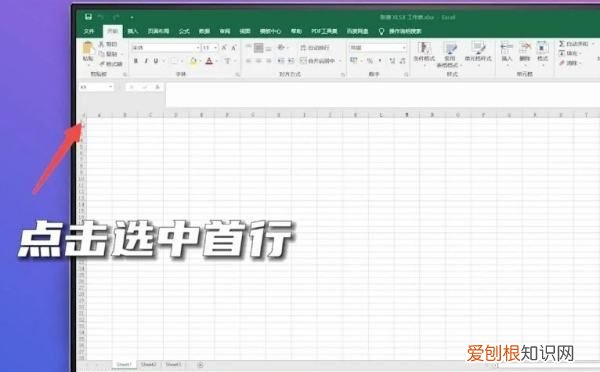Viewport: 600px width, 372px height.
Task: Open the font name dropdown
Action: pyautogui.click(x=198, y=47)
